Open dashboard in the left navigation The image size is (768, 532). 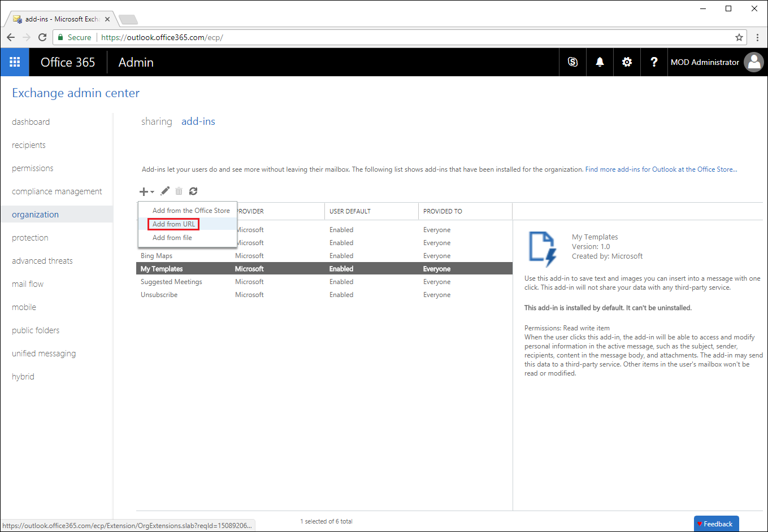click(x=31, y=122)
